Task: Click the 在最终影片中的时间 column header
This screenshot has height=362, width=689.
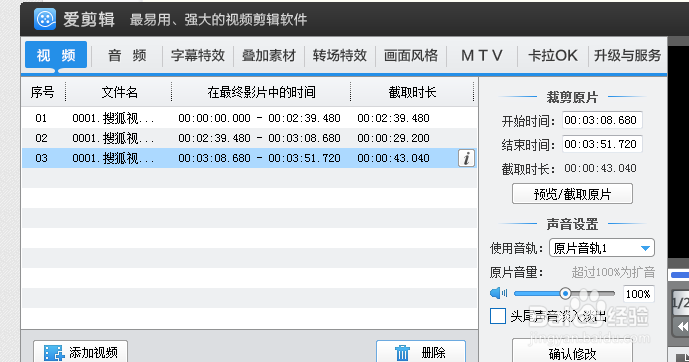Action: pos(261,92)
